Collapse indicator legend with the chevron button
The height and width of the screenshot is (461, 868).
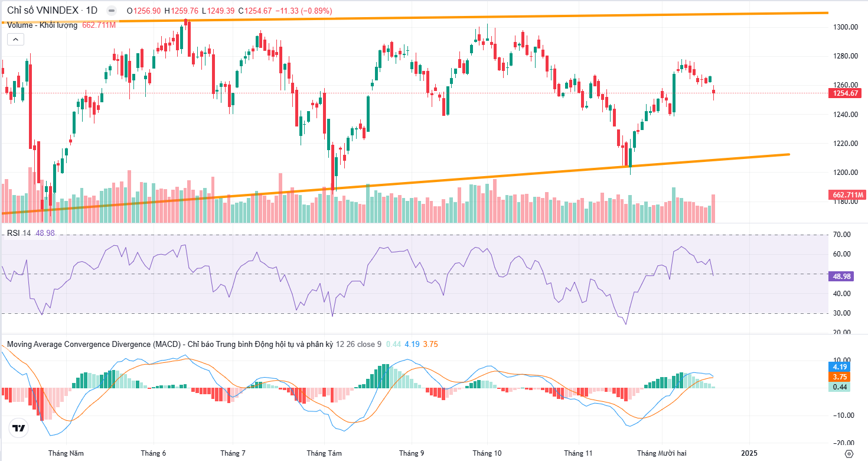pos(15,40)
